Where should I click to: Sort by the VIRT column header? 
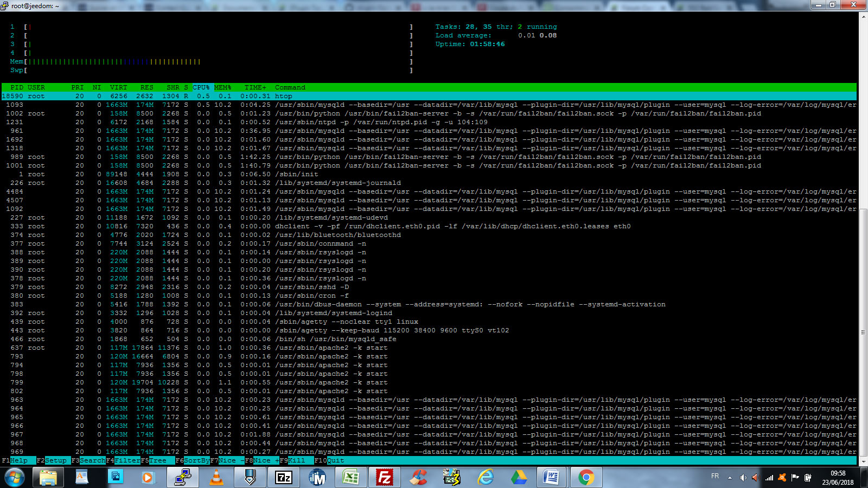tap(119, 87)
